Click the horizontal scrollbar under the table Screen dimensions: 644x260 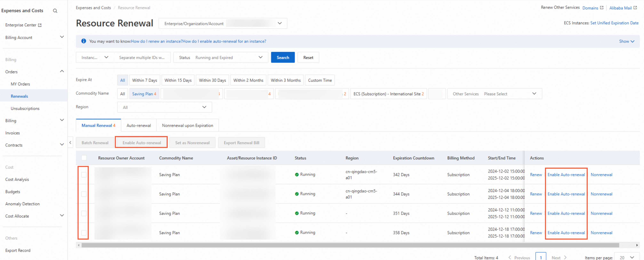pos(350,245)
